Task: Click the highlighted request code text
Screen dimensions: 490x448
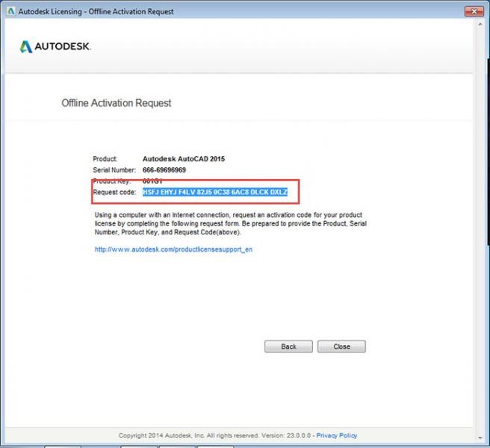Action: pyautogui.click(x=215, y=192)
